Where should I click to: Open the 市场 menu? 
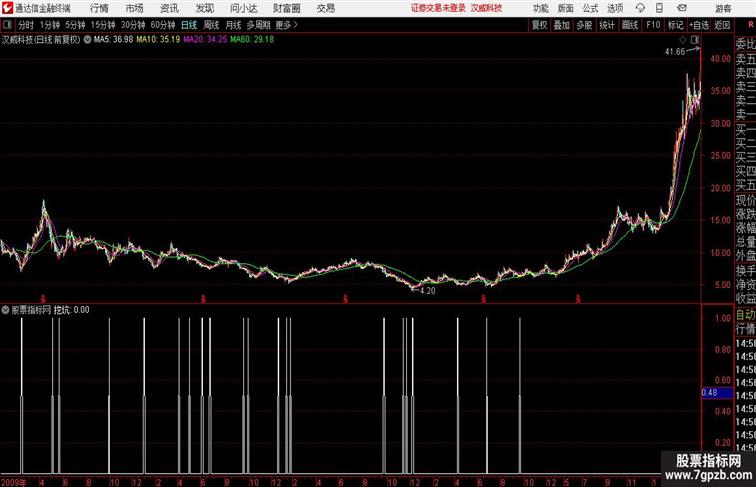(135, 8)
